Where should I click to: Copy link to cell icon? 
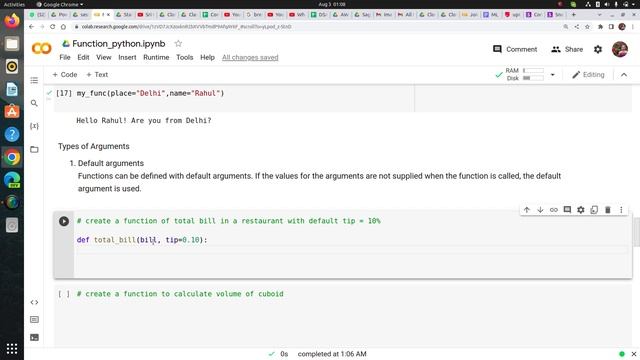tap(553, 210)
